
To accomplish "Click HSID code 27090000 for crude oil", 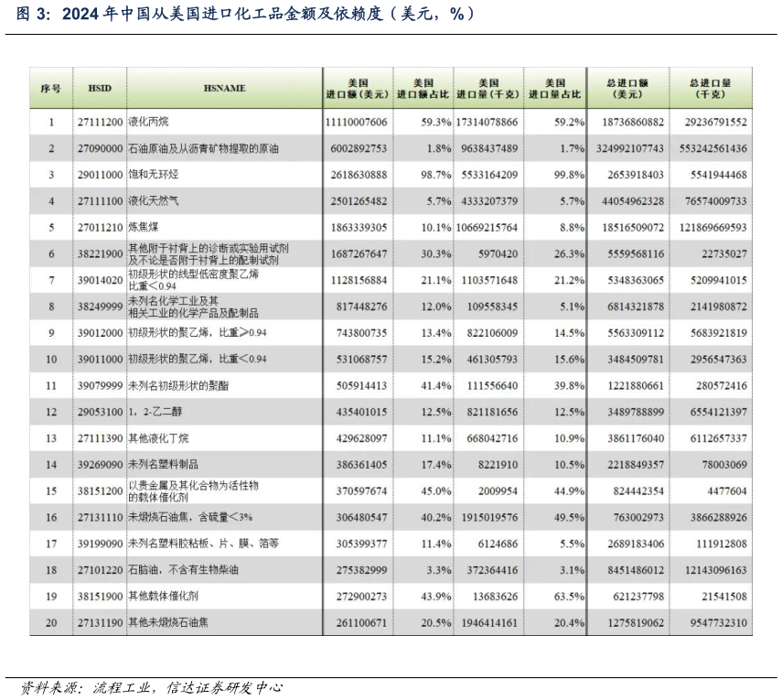I will (99, 147).
